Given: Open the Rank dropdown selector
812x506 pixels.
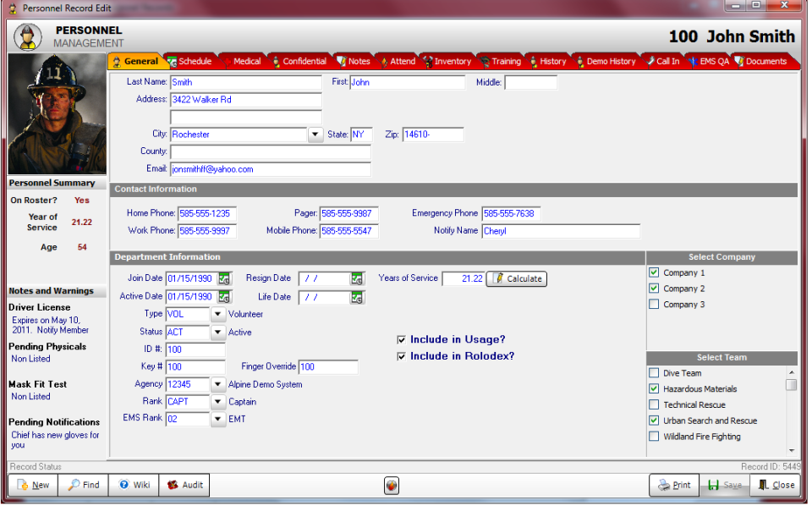Looking at the screenshot, I should (217, 401).
